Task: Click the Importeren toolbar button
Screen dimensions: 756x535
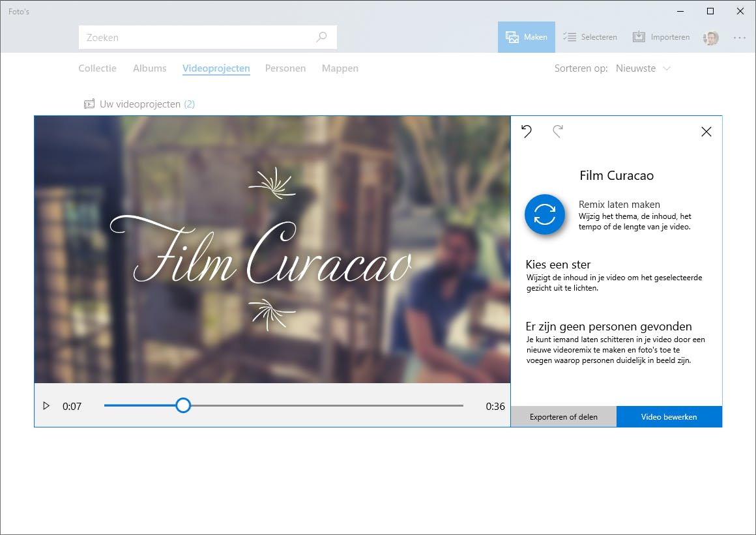Action: pos(661,37)
